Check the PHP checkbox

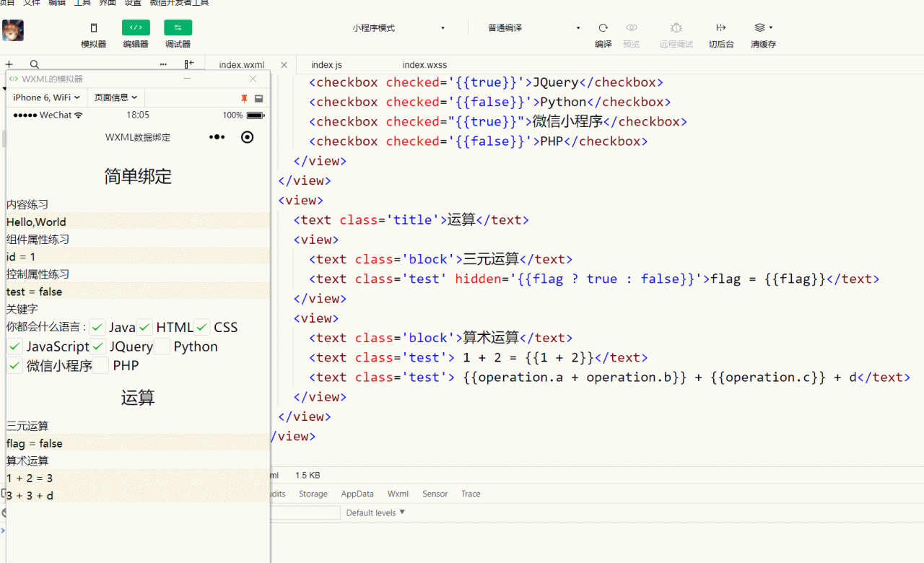pyautogui.click(x=101, y=366)
